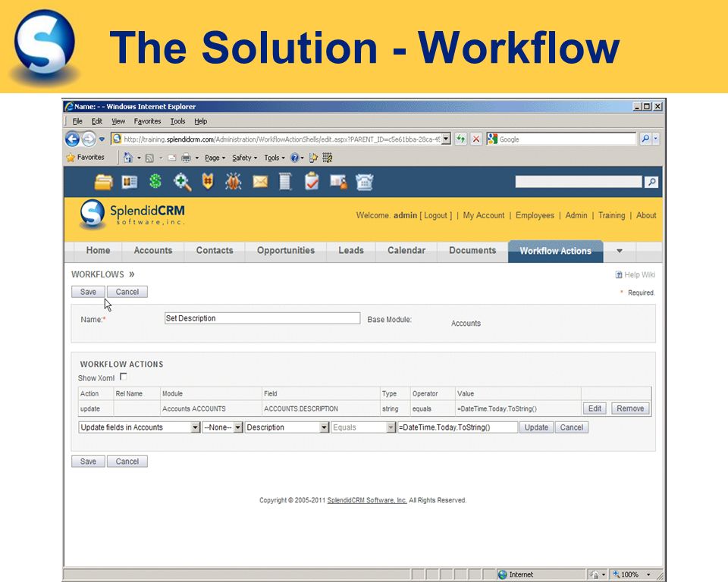The height and width of the screenshot is (582, 728).
Task: Click the Favorites star icon
Action: tap(71, 158)
